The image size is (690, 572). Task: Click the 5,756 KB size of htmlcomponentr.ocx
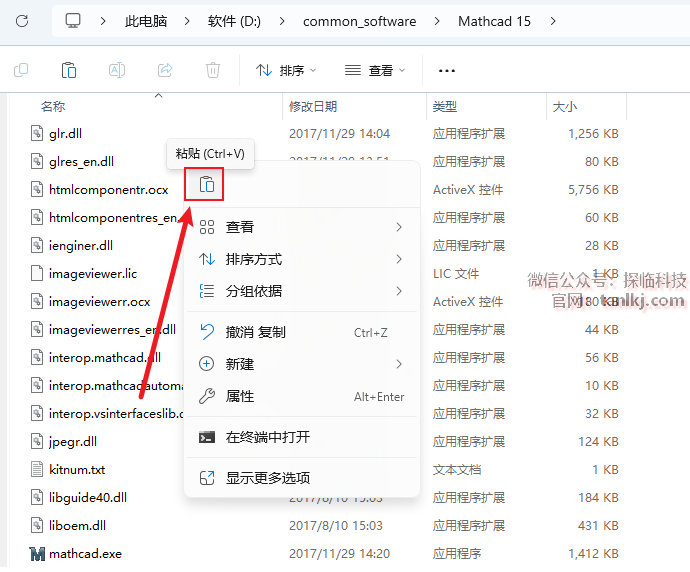(x=593, y=189)
